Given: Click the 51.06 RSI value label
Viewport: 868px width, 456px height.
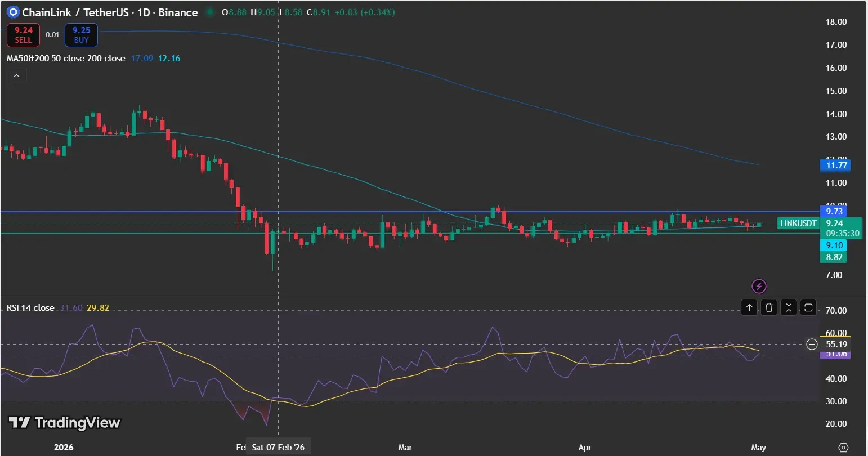Looking at the screenshot, I should click(x=836, y=354).
